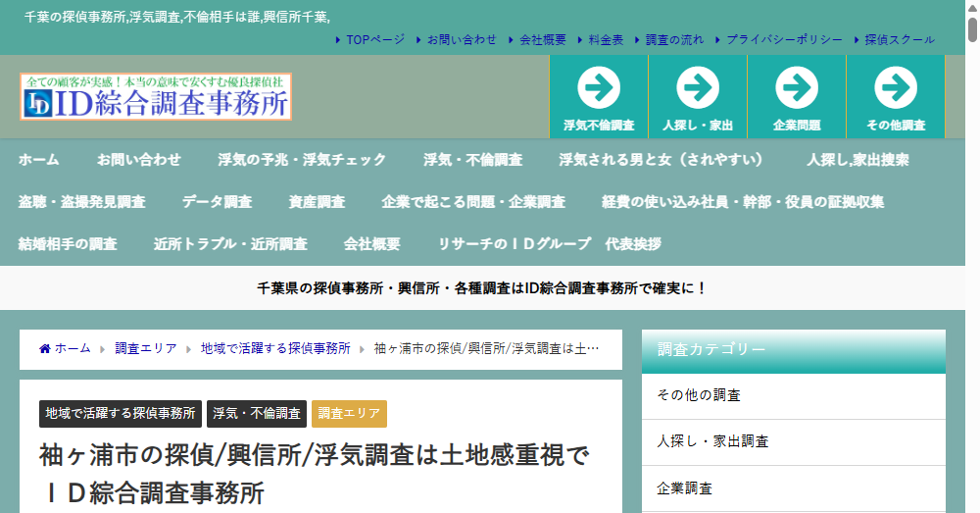Click scrollbar up arrow
980x513 pixels.
(x=972, y=8)
